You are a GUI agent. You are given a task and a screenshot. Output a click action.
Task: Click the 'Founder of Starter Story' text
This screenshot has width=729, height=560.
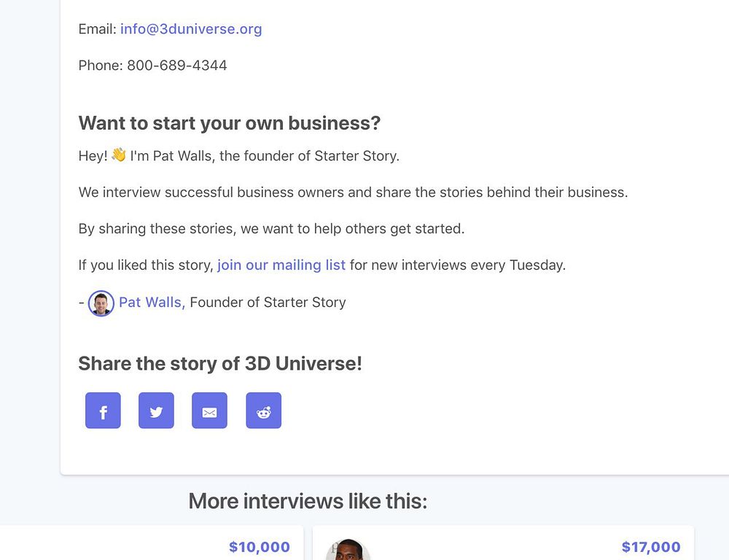(x=268, y=302)
